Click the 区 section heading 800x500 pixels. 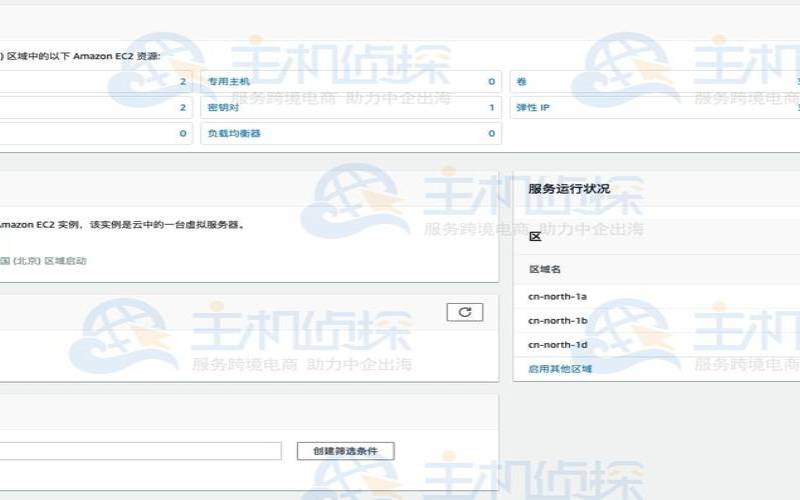535,236
